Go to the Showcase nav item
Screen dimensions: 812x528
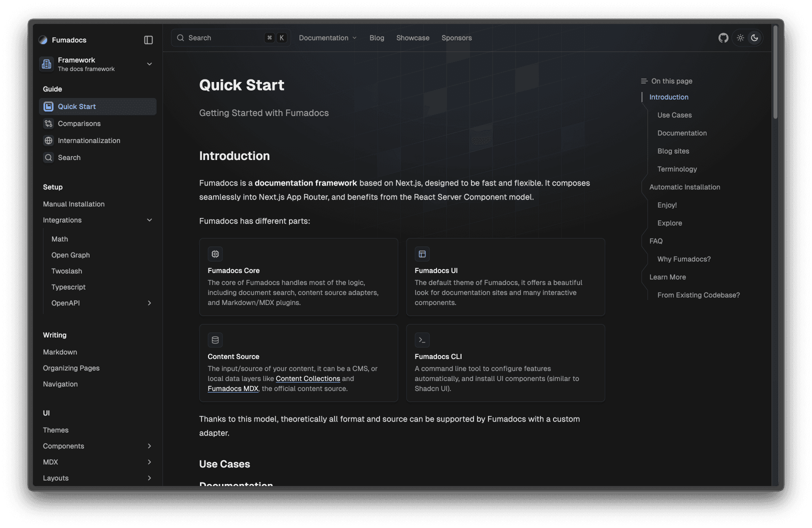pyautogui.click(x=412, y=38)
